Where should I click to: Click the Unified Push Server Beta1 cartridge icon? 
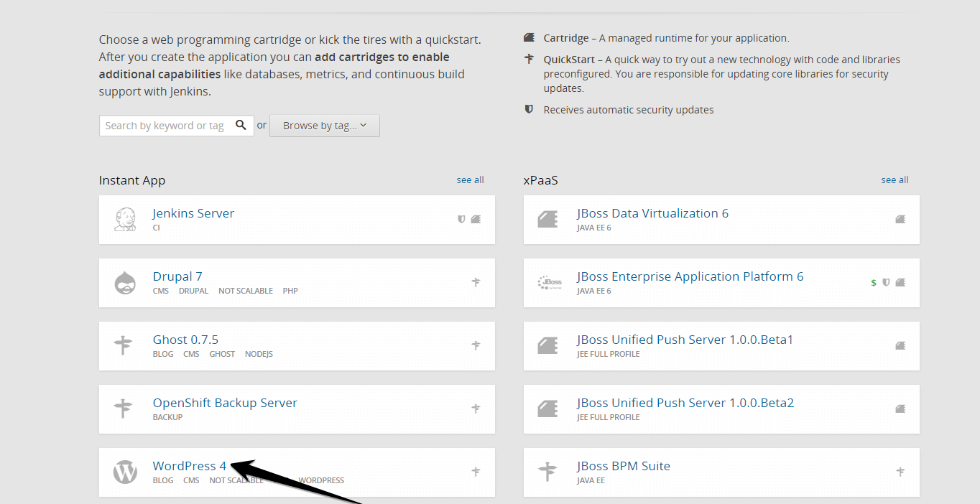point(548,345)
